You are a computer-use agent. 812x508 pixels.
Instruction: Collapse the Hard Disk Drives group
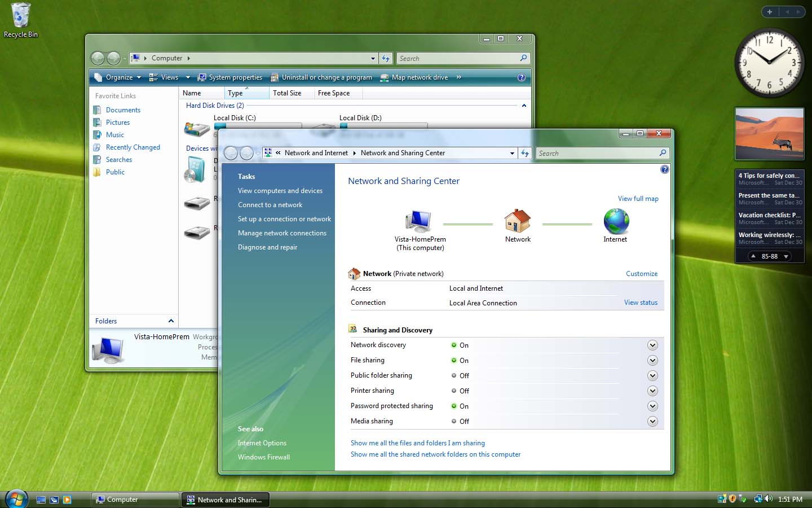point(524,106)
